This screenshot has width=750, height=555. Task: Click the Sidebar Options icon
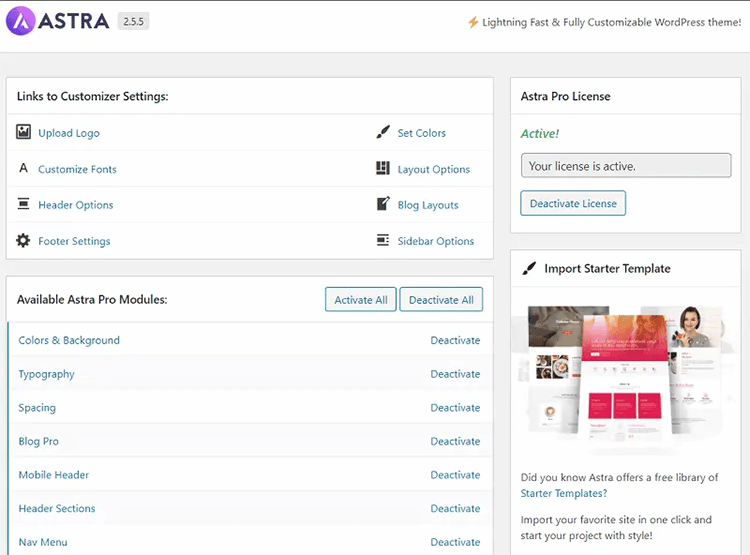[x=383, y=240]
